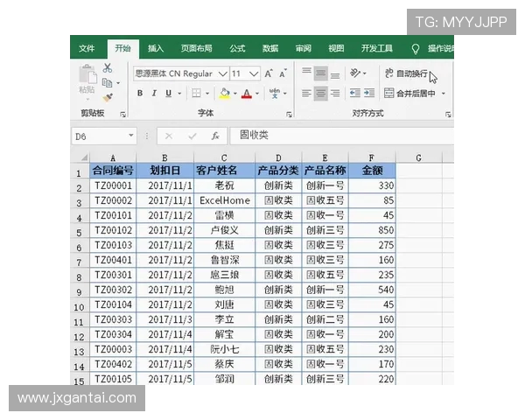The height and width of the screenshot is (420, 525).
Task: Toggle Bold formatting
Action: [140, 94]
